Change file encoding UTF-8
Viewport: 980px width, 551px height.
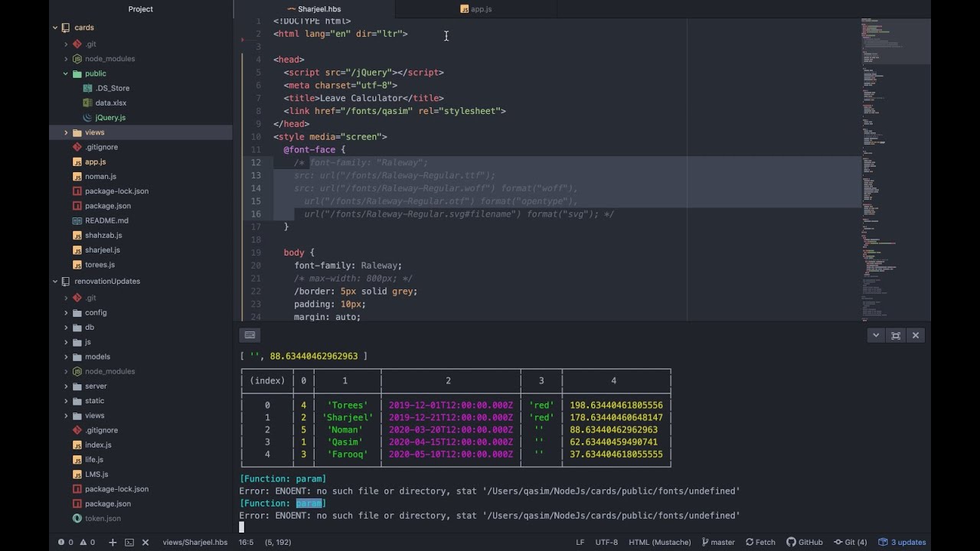606,542
